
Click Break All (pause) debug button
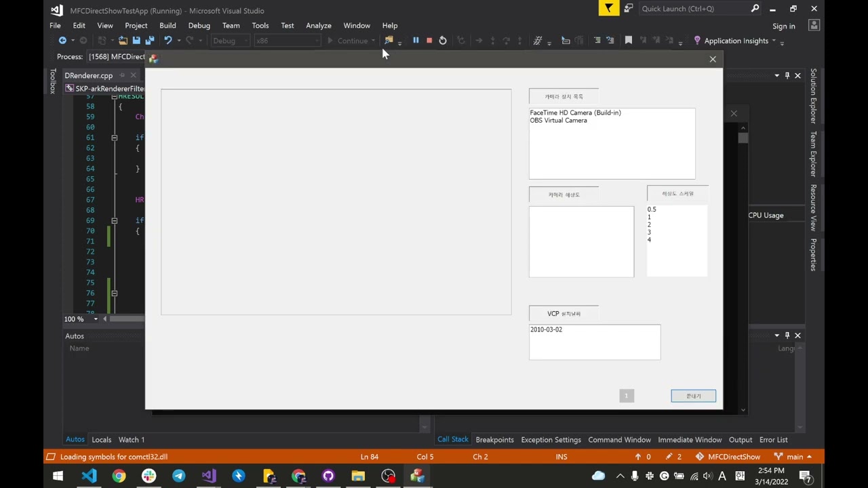pyautogui.click(x=416, y=41)
